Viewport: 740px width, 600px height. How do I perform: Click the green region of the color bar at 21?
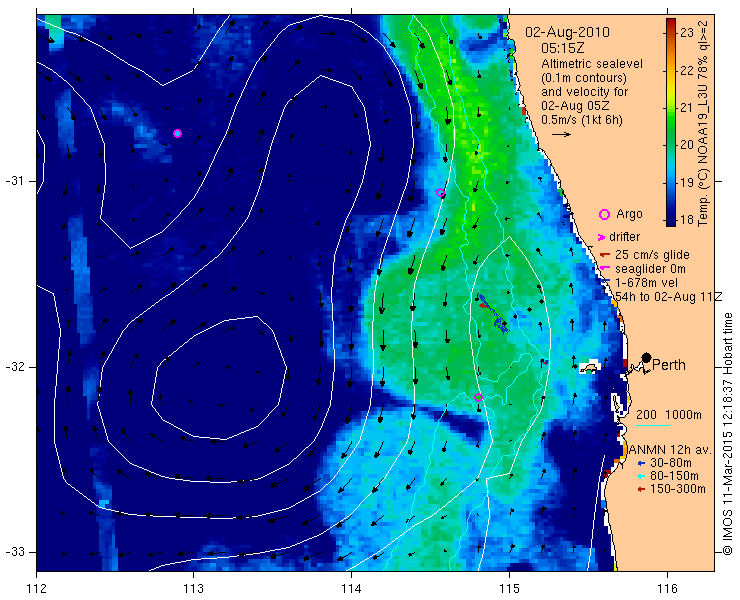pos(671,108)
